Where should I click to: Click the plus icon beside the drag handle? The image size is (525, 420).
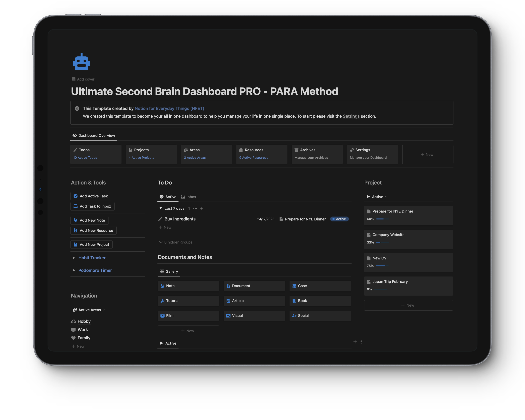[x=355, y=342]
